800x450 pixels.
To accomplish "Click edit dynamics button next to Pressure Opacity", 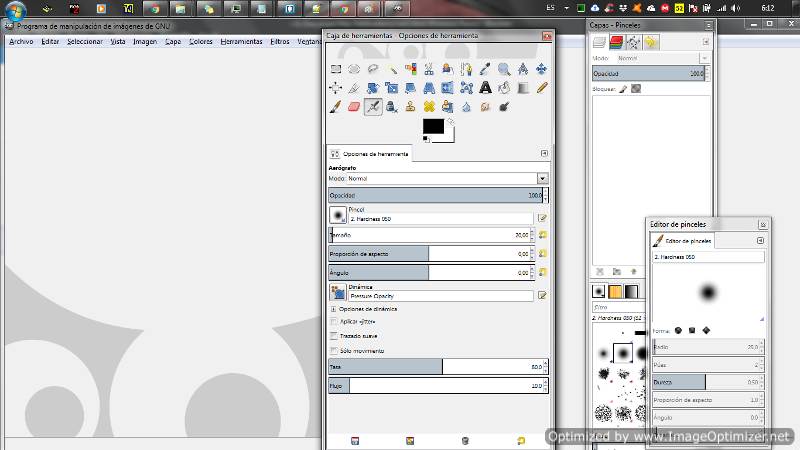I will click(542, 295).
